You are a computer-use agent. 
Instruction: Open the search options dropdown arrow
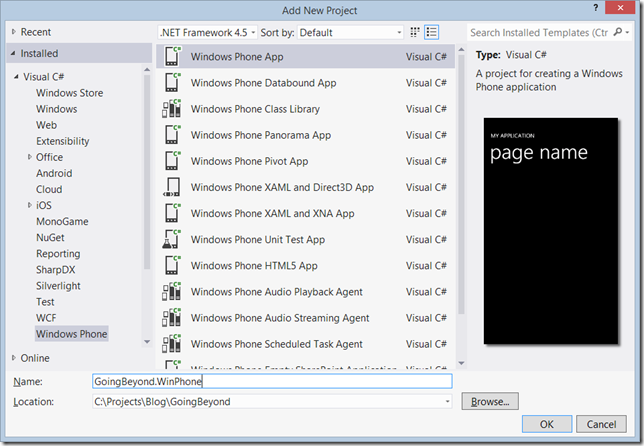point(627,32)
